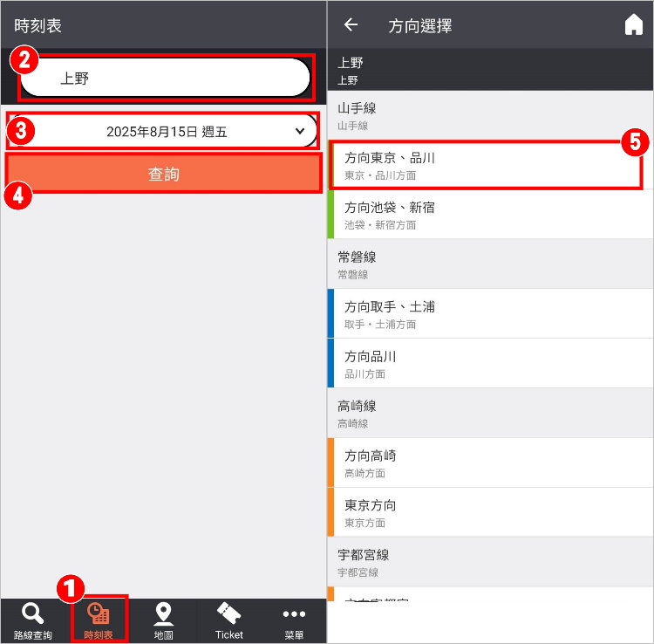Choose 方向品川 on Joban line
The height and width of the screenshot is (644, 654).
click(490, 364)
